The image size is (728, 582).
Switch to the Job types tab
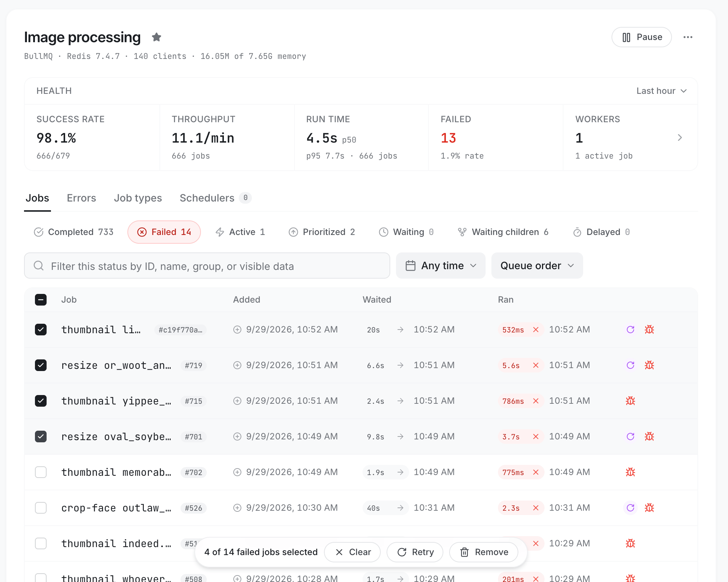point(138,198)
